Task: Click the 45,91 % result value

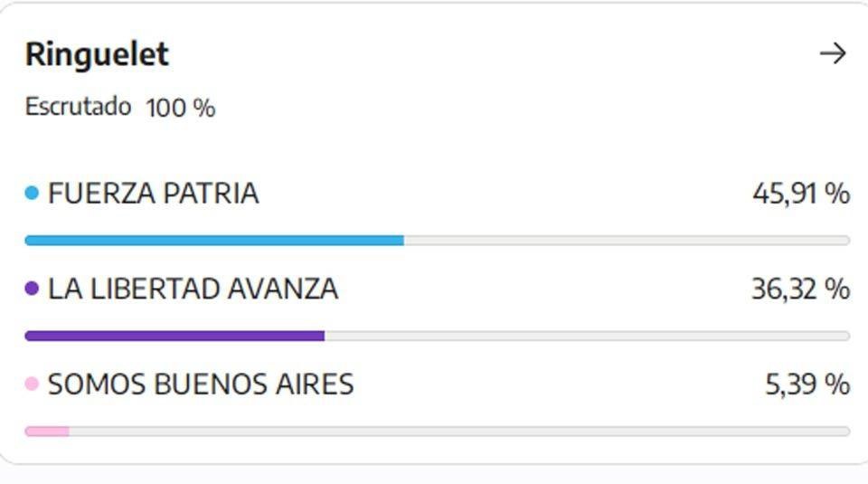Action: click(801, 194)
